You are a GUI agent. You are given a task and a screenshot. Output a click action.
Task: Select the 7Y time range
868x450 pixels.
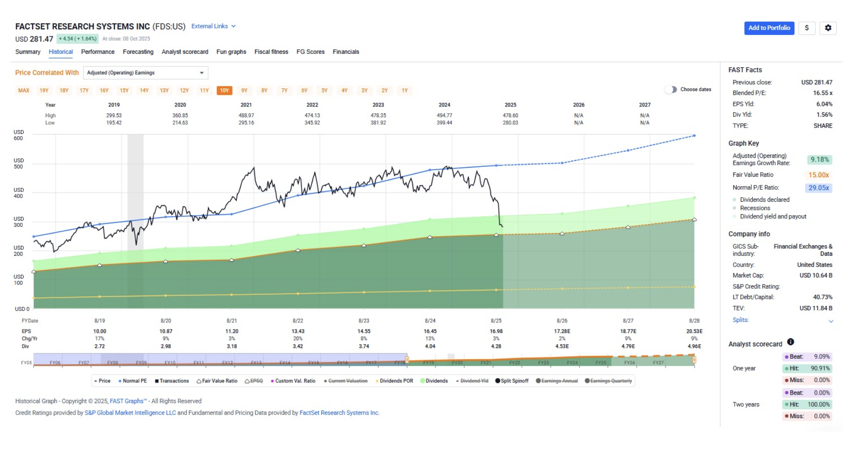click(x=284, y=90)
